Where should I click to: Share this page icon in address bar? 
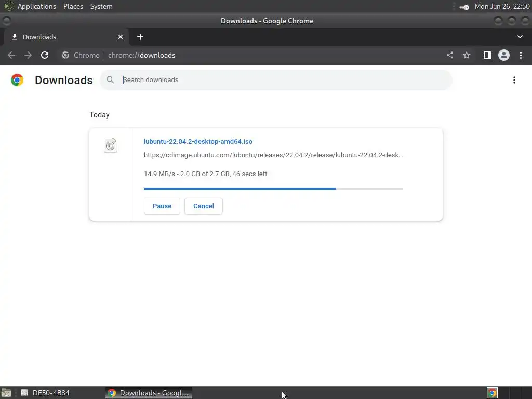point(450,55)
